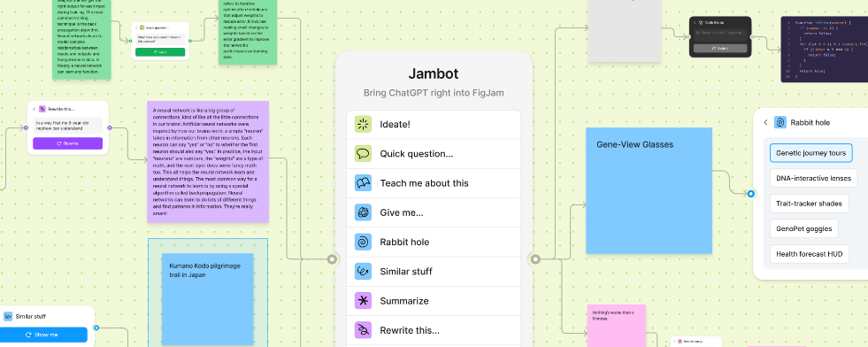Click the purple Rewrite button
The height and width of the screenshot is (347, 868).
point(67,143)
